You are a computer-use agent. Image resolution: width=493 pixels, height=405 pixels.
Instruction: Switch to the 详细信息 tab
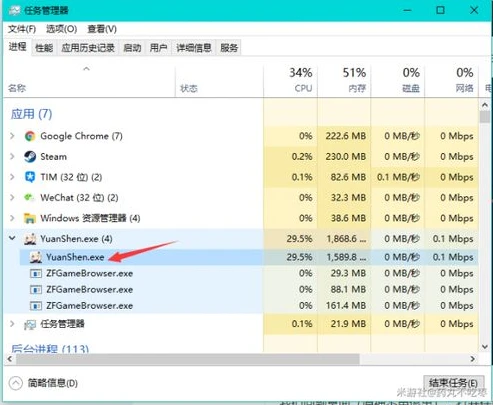(x=194, y=48)
